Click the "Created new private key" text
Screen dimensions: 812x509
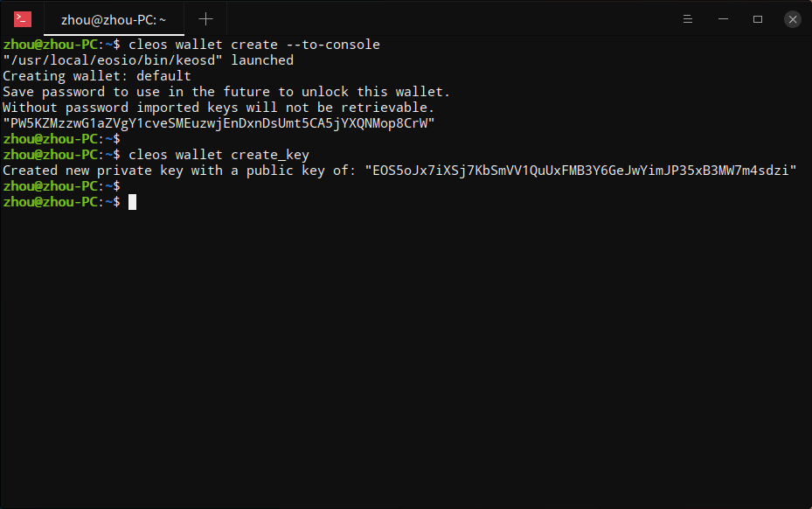click(x=94, y=171)
